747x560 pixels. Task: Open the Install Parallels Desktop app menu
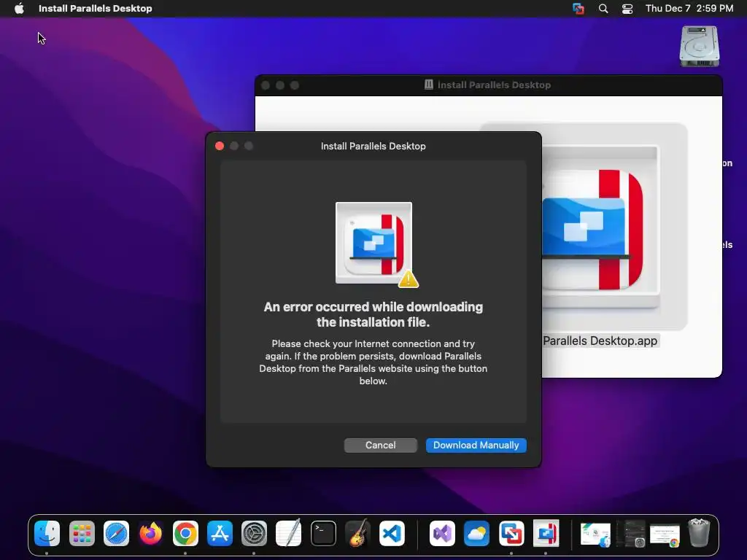point(96,8)
